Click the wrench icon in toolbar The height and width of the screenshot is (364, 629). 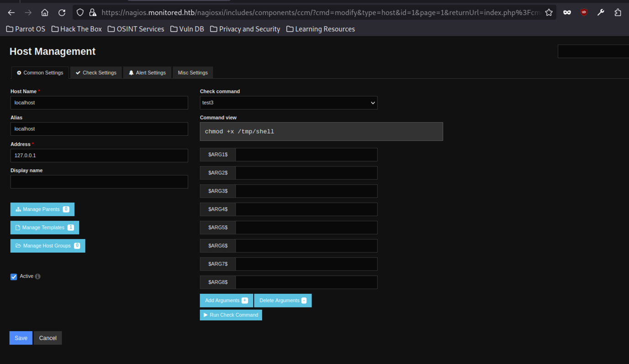coord(601,12)
